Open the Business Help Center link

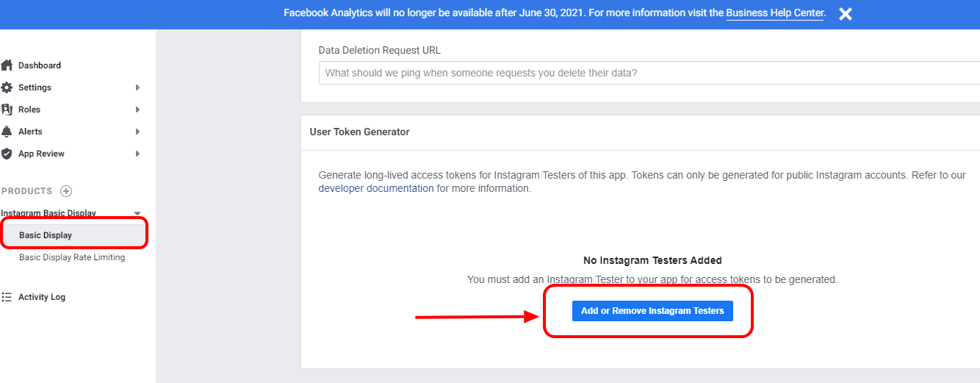(775, 13)
